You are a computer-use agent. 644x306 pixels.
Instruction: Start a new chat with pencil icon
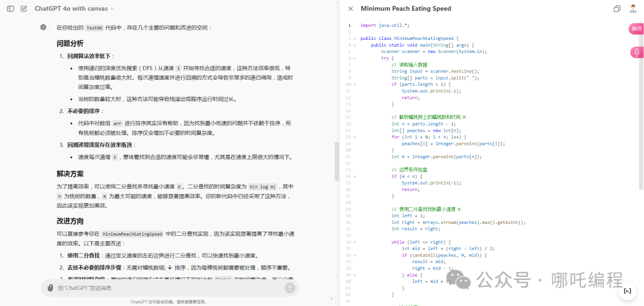point(24,9)
